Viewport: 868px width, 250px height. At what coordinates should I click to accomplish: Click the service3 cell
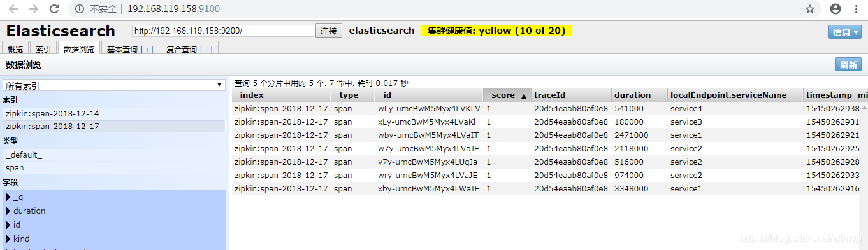coord(686,122)
